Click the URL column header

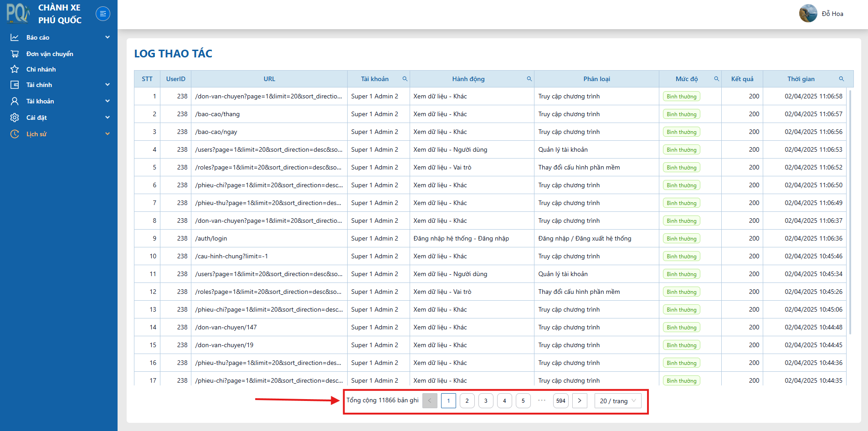tap(269, 79)
